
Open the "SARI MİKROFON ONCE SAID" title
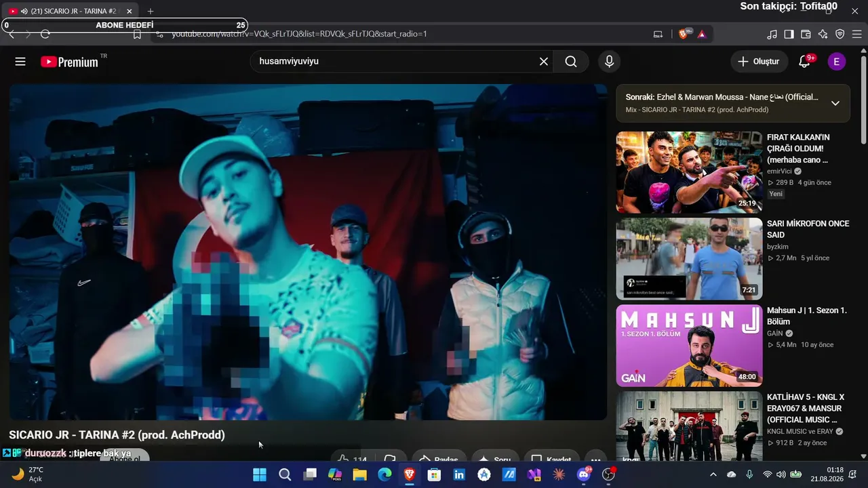pyautogui.click(x=808, y=229)
